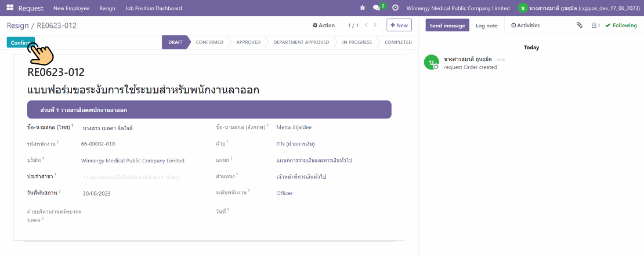Select the CONFIRMED stage in status bar

pos(209,42)
